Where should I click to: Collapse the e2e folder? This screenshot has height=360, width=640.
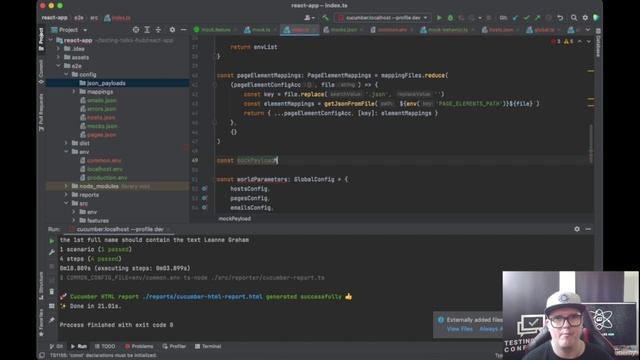pos(59,66)
